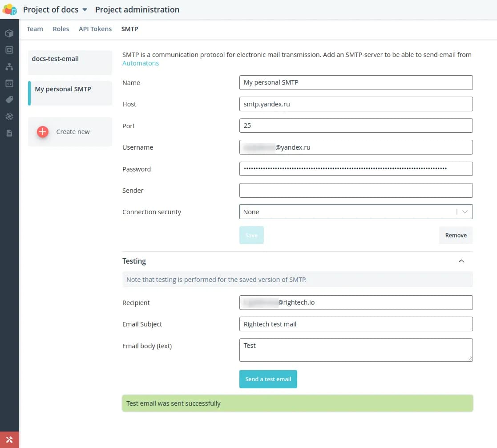Follow the Automatons link
Image resolution: width=497 pixels, height=448 pixels.
point(141,63)
